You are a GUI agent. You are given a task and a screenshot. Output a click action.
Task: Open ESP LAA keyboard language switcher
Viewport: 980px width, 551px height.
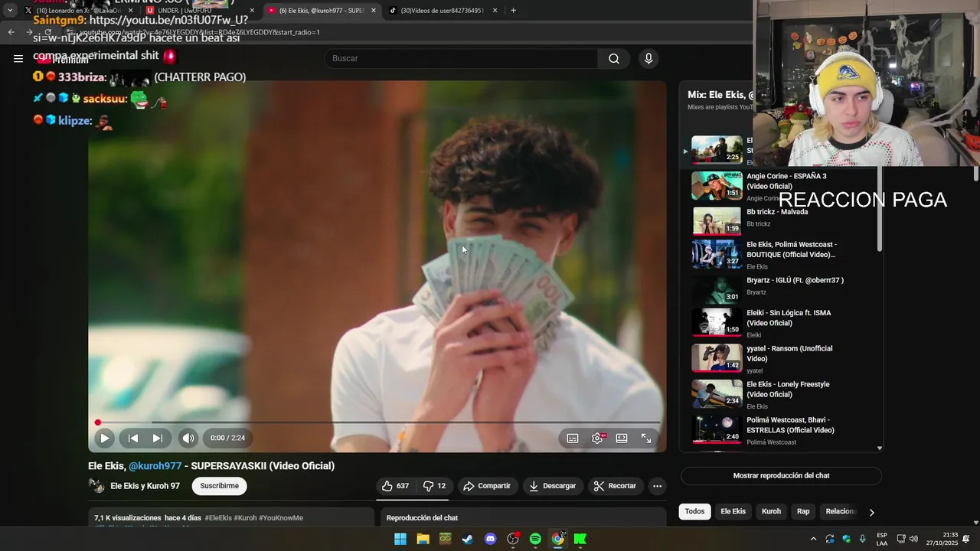882,539
